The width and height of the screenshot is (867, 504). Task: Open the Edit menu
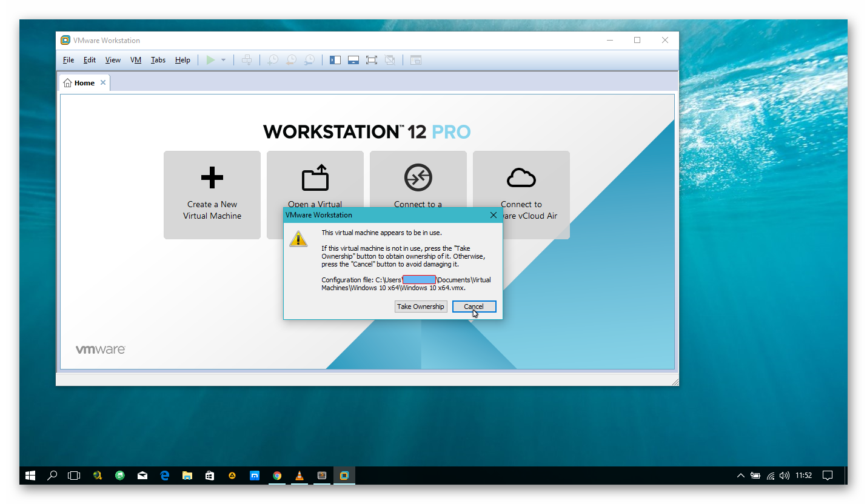(90, 60)
